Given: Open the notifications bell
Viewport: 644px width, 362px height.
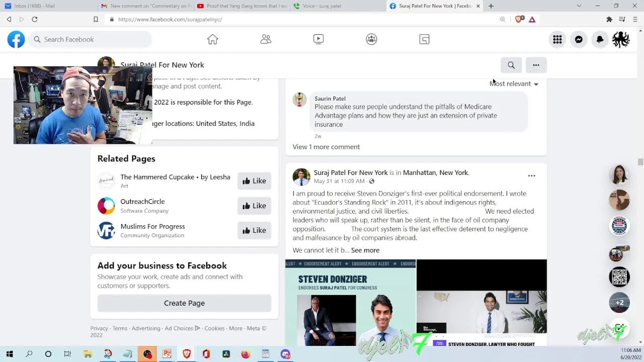Looking at the screenshot, I should 600,39.
